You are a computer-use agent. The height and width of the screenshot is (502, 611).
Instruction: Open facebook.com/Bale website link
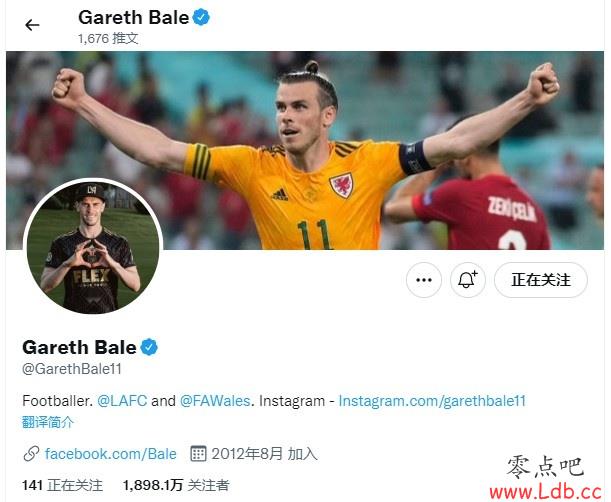coord(111,454)
